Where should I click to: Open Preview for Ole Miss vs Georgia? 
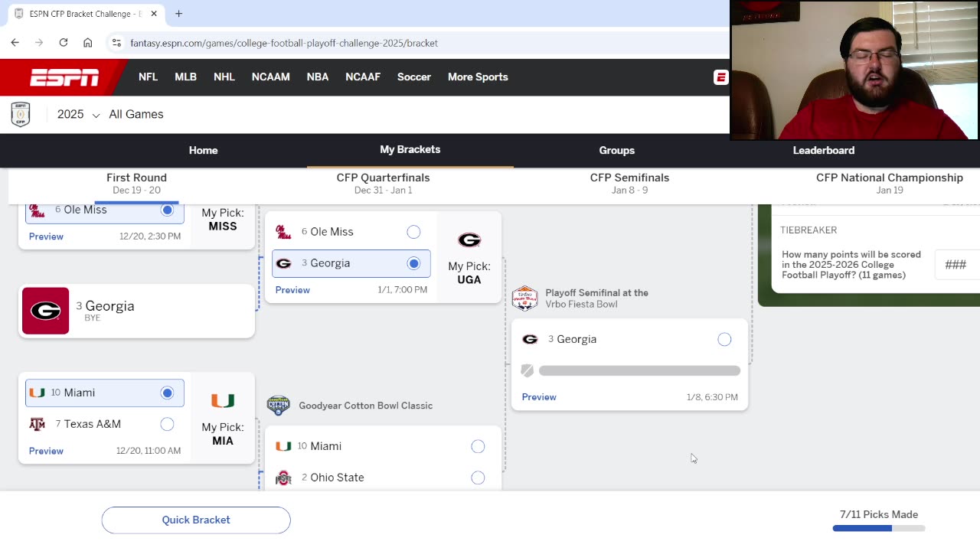(x=292, y=290)
